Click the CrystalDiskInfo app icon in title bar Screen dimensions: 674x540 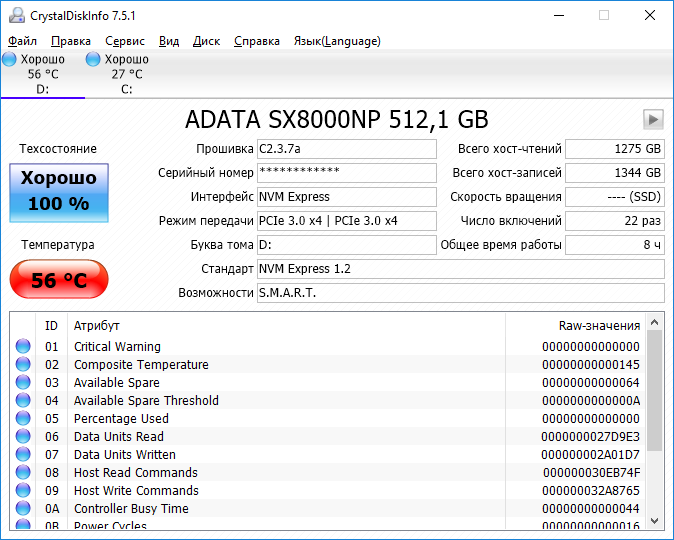point(17,15)
